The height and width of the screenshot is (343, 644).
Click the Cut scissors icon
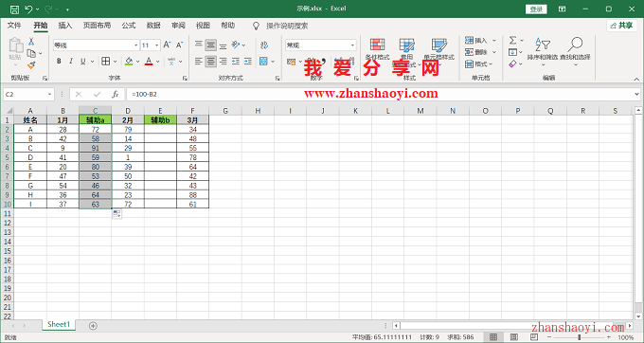pyautogui.click(x=31, y=42)
